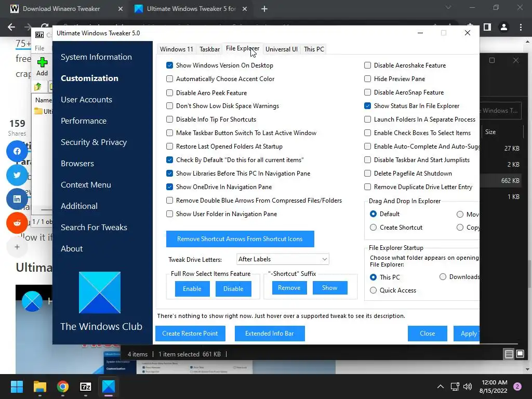Select Create Shortcut drag and drop option
The image size is (532, 399).
point(373,228)
